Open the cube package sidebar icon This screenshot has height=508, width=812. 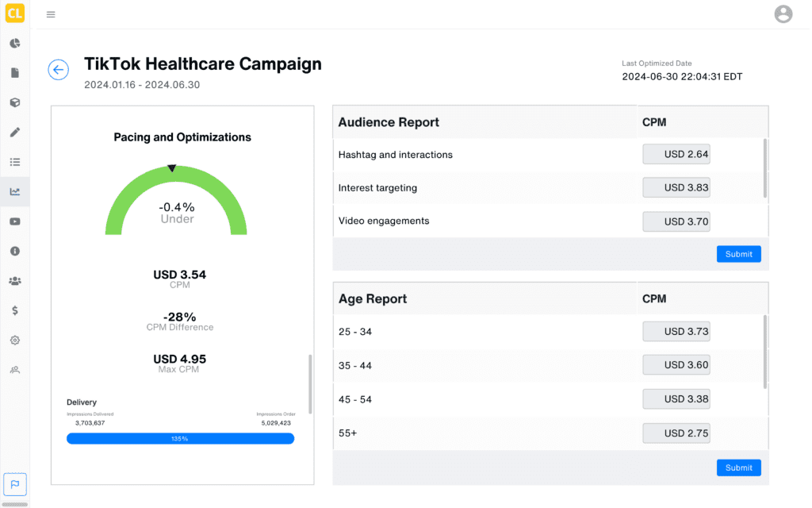tap(15, 102)
